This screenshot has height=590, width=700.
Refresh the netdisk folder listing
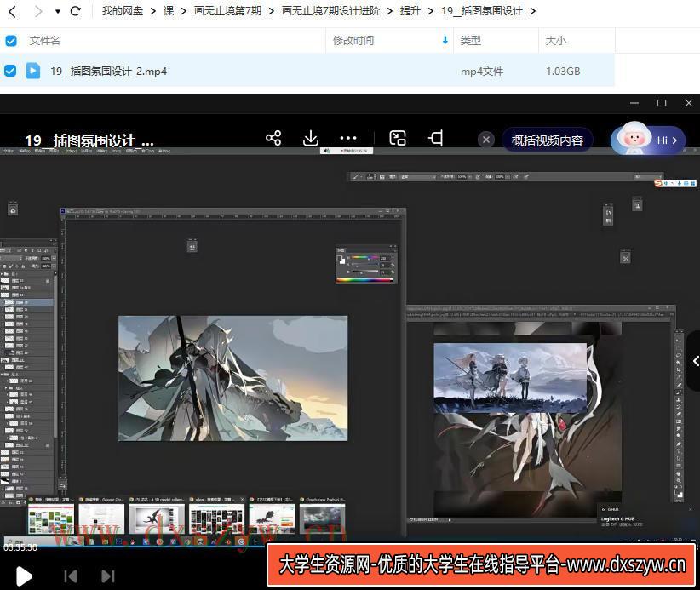point(76,11)
